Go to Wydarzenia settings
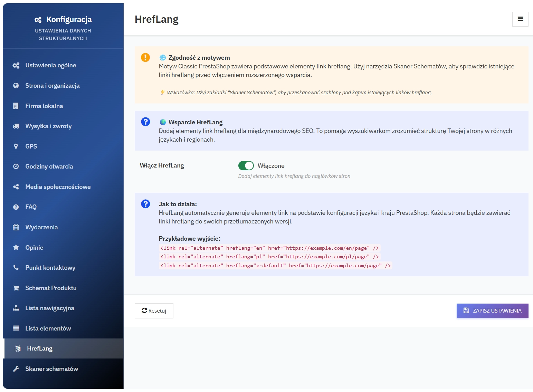 (x=41, y=227)
